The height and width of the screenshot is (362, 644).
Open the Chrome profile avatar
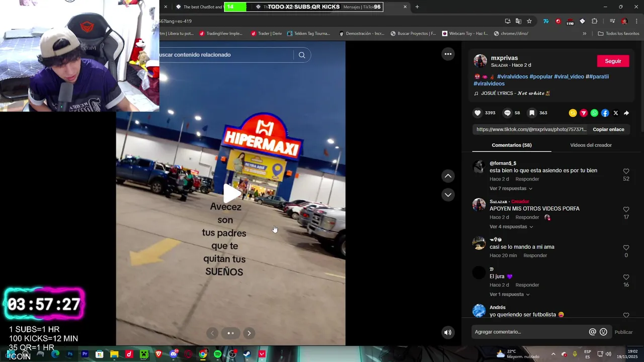point(624,21)
